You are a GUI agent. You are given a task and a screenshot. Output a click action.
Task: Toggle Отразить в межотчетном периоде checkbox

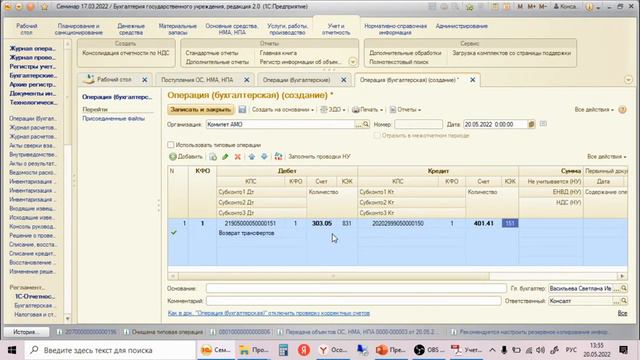[377, 135]
